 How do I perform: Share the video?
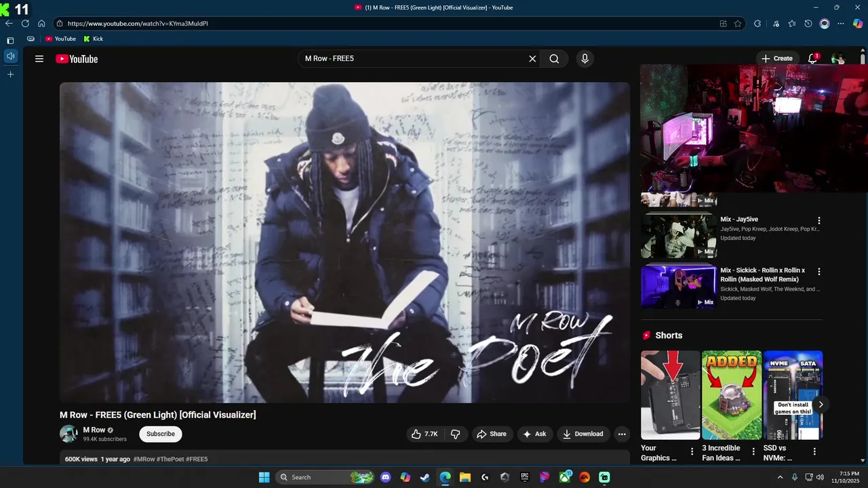(492, 434)
